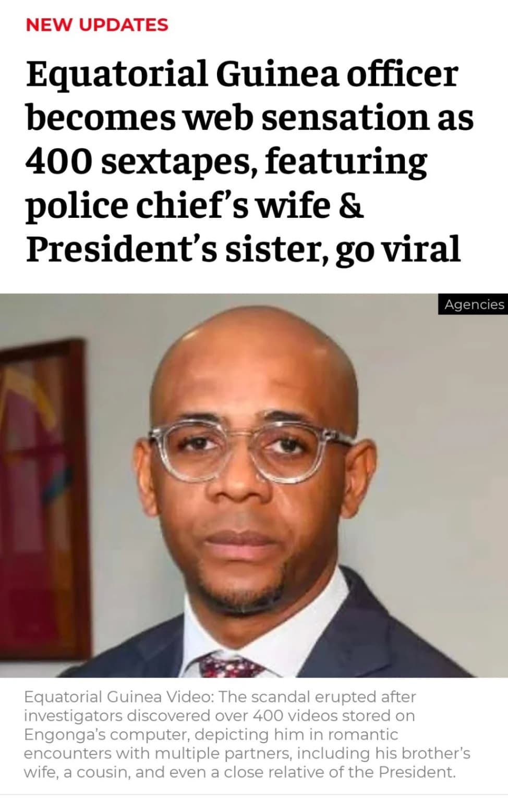This screenshot has width=508, height=812.
Task: Open the NEW UPDATES category label
Action: 97,24
